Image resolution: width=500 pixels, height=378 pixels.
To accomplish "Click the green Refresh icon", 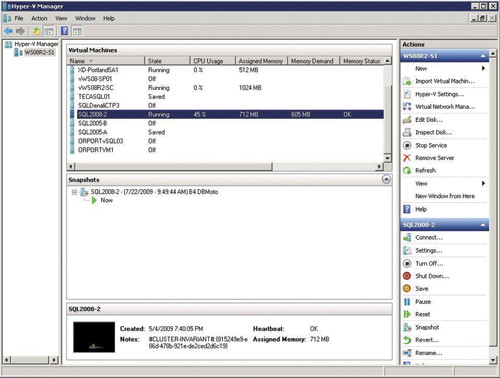I will point(407,170).
